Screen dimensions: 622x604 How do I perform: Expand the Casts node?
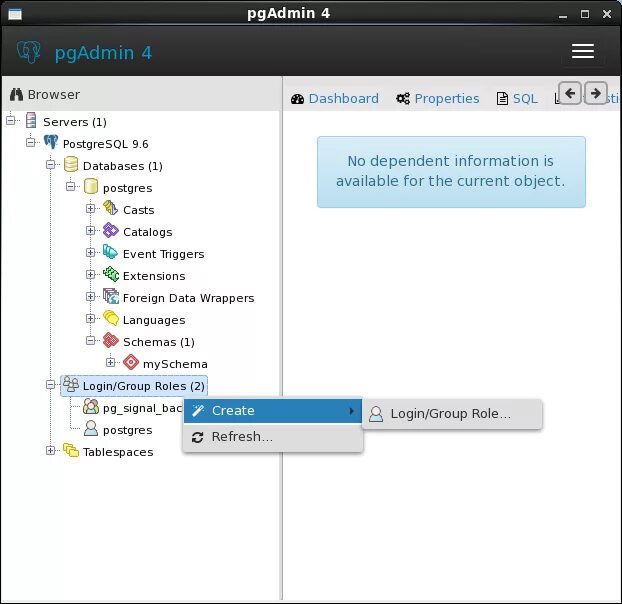coord(90,208)
